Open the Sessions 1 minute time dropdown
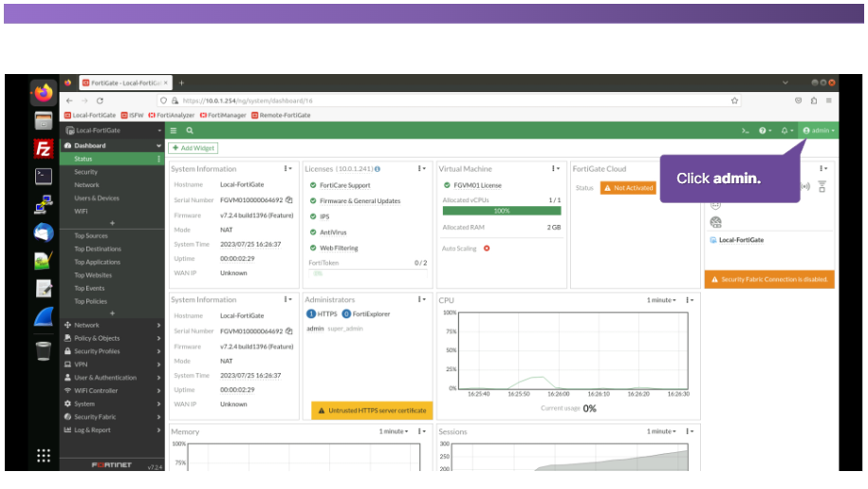Viewport: 868px width, 489px height. pos(661,431)
